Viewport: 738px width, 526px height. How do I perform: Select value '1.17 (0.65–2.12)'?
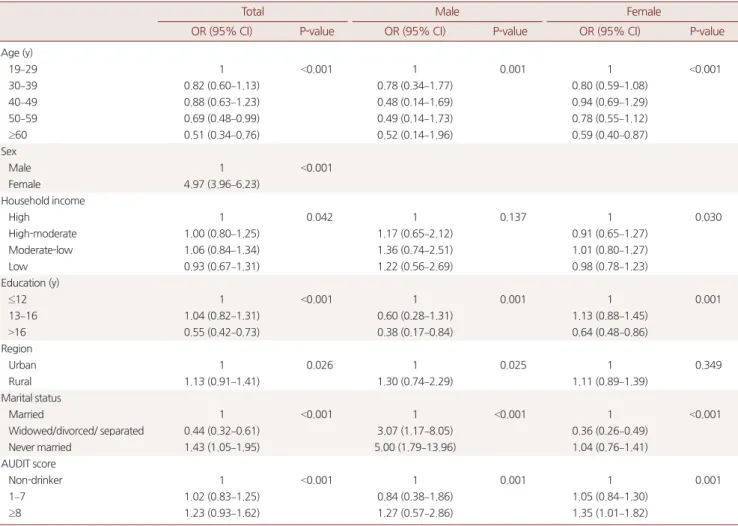tap(415, 234)
